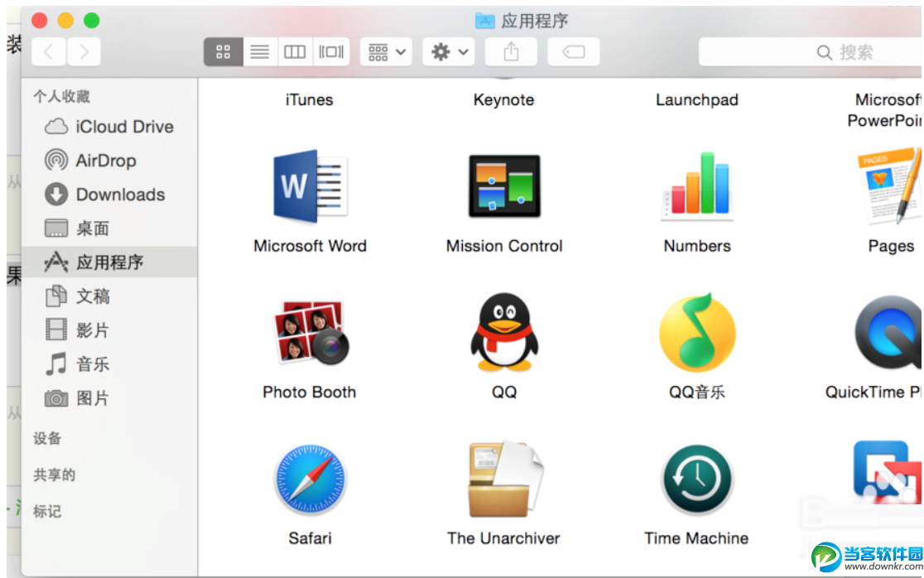Viewport: 924px width, 578px height.
Task: Click the Share toolbar button
Action: coord(511,52)
